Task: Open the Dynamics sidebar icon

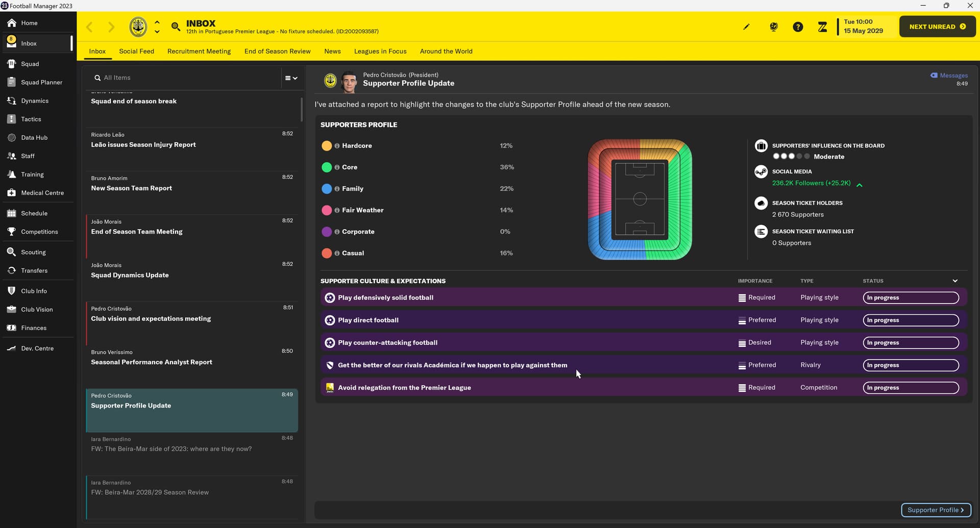Action: pyautogui.click(x=11, y=100)
